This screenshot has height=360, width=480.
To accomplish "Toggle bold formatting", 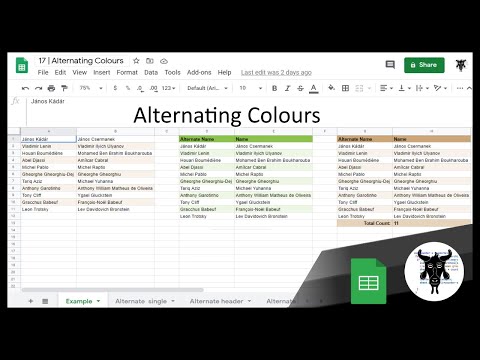I will click(275, 88).
